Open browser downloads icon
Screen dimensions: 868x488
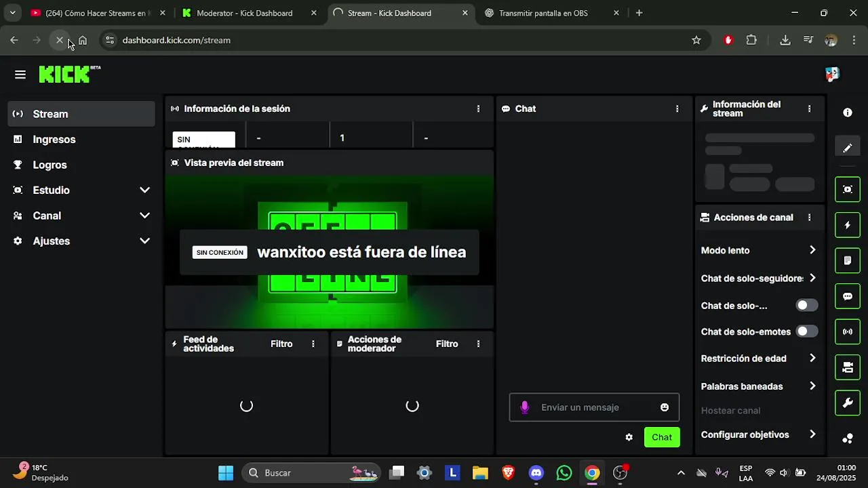tap(785, 40)
